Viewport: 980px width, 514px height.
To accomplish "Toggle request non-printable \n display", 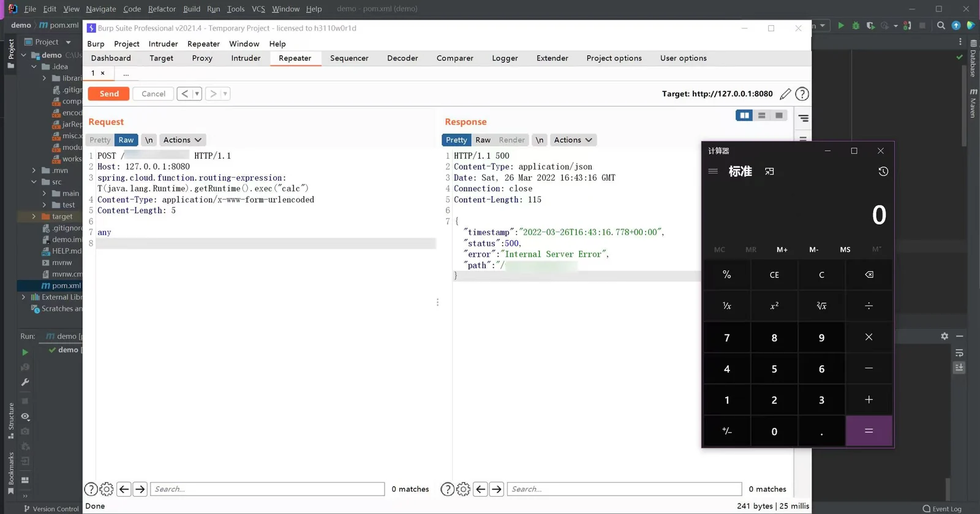I will (x=149, y=140).
